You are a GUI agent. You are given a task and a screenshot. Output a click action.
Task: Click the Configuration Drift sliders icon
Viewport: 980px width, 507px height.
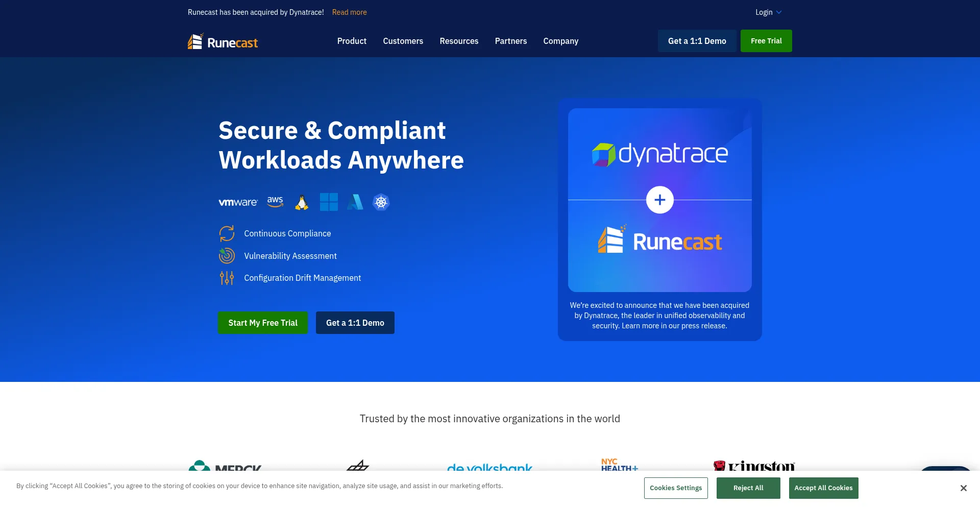pos(227,278)
